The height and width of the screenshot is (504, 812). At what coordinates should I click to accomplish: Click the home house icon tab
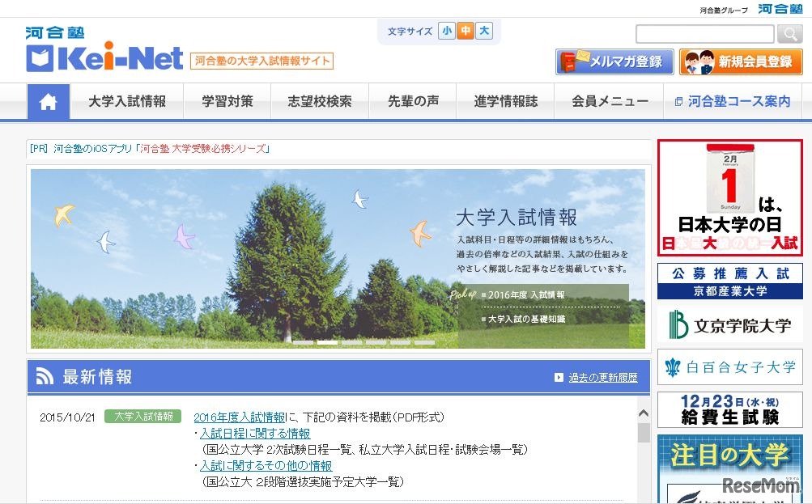click(49, 100)
